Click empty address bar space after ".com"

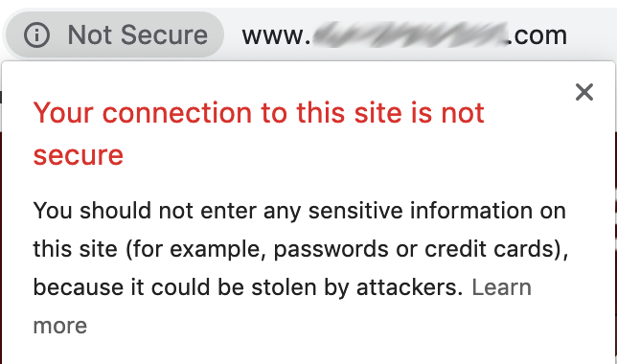(592, 35)
